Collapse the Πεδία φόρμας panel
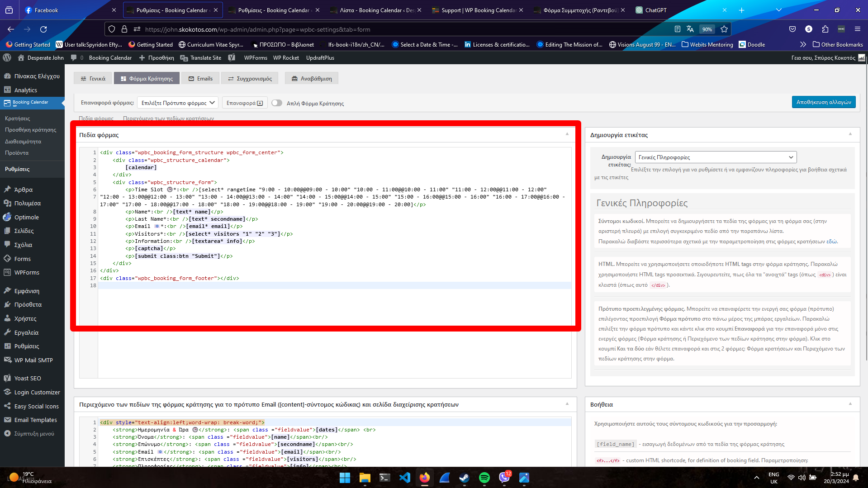The height and width of the screenshot is (488, 868). [x=567, y=134]
